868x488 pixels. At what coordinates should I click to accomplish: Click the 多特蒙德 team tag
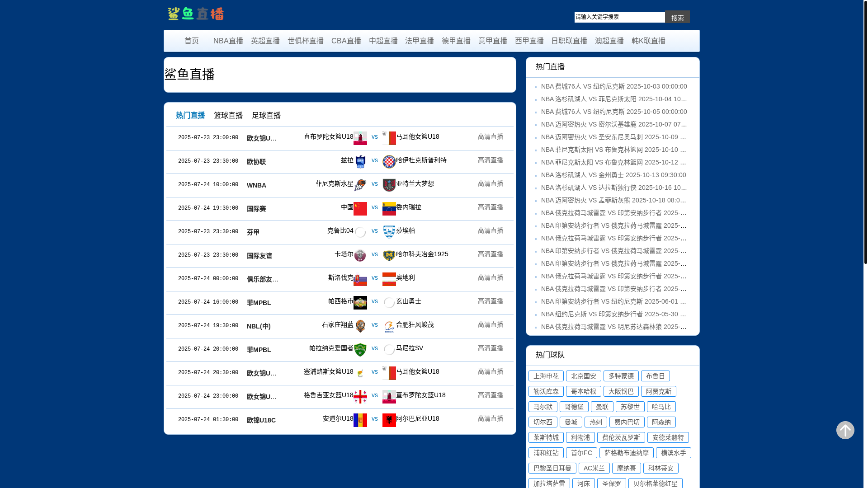[x=621, y=376]
